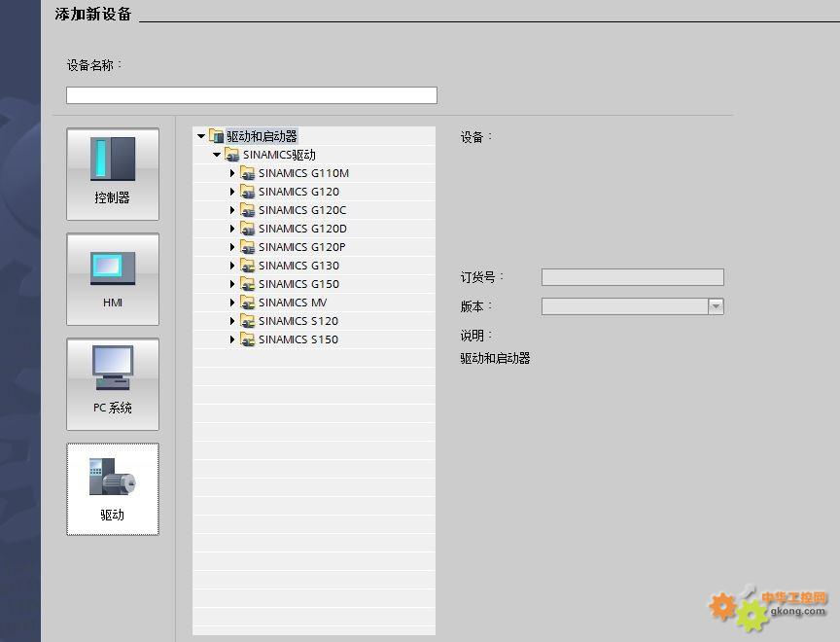
Task: Expand the SINAMICS G130 node
Action: tap(232, 266)
